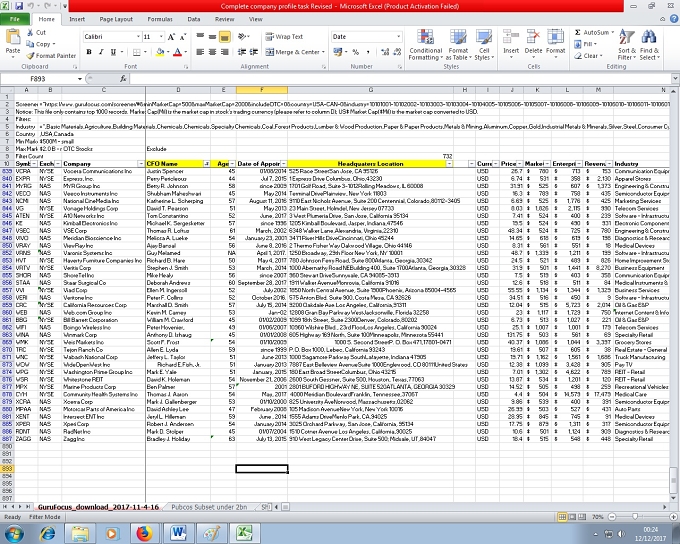The image size is (680, 544).
Task: Apply Percent Style
Action: [356, 52]
